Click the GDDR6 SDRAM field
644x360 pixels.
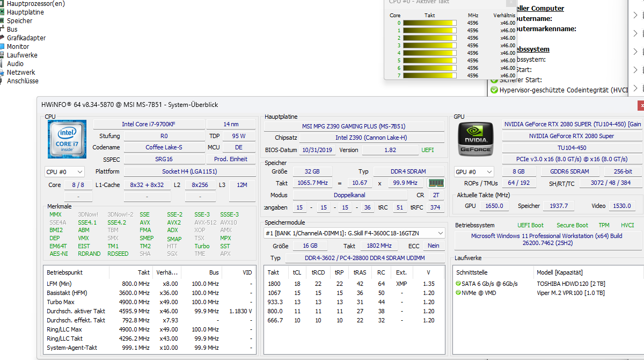pos(569,171)
